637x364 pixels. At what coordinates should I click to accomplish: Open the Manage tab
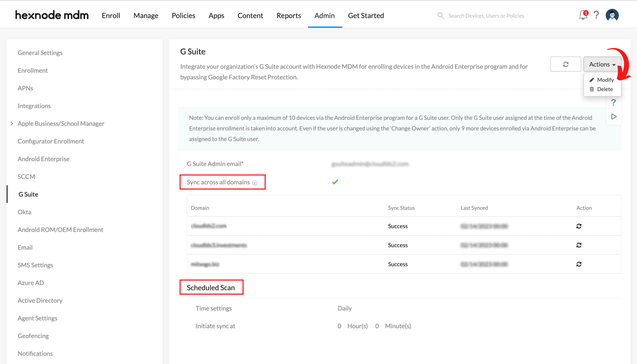[x=146, y=15]
